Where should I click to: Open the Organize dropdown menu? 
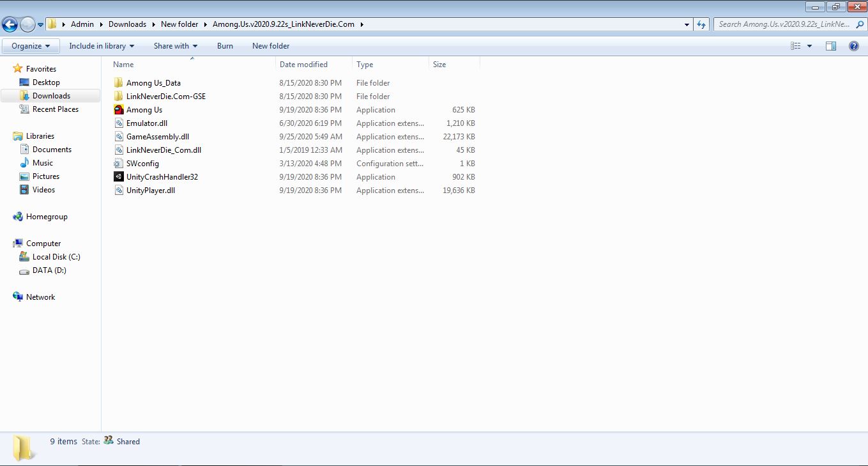coord(31,46)
